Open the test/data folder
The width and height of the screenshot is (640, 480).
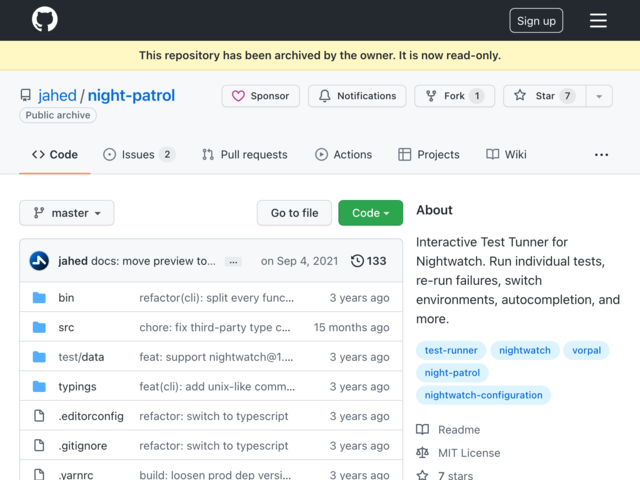tap(81, 357)
